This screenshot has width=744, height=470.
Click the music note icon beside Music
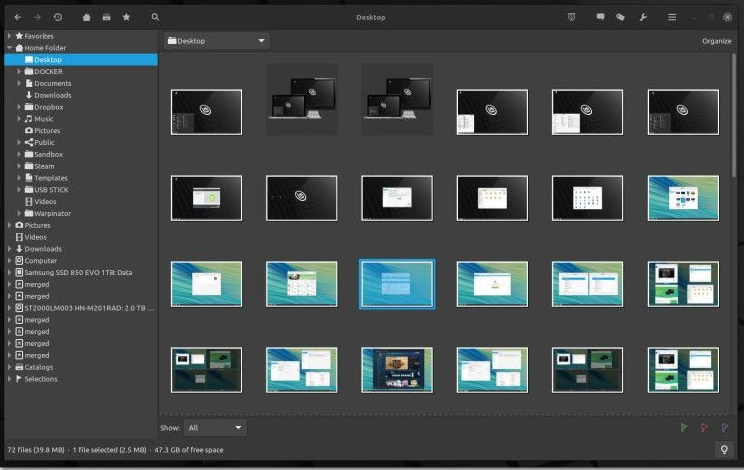click(29, 119)
